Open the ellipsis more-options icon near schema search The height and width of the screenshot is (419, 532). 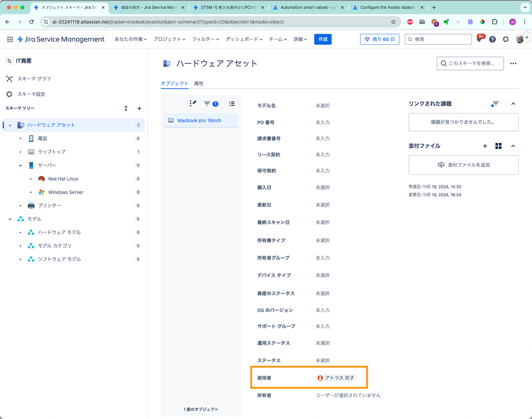pos(513,63)
